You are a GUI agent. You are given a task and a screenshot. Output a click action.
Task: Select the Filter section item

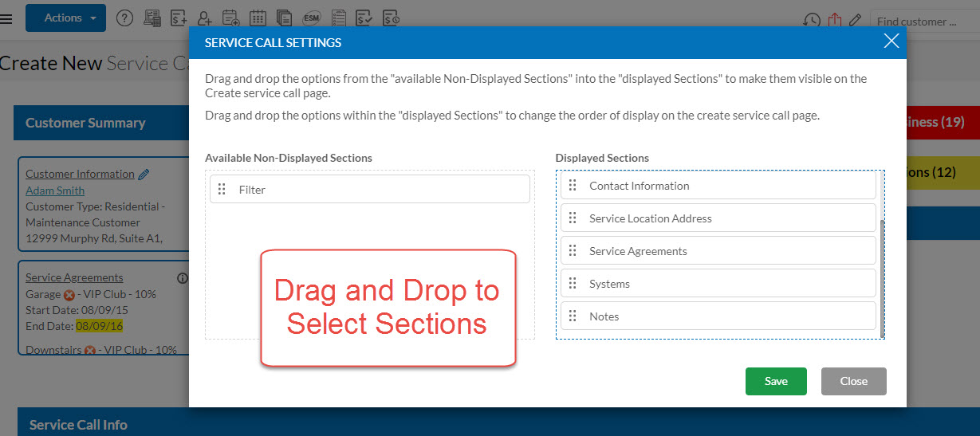pyautogui.click(x=370, y=189)
